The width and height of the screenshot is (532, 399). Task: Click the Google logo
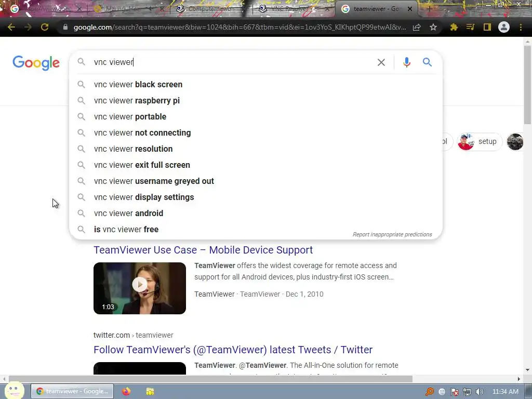point(36,63)
